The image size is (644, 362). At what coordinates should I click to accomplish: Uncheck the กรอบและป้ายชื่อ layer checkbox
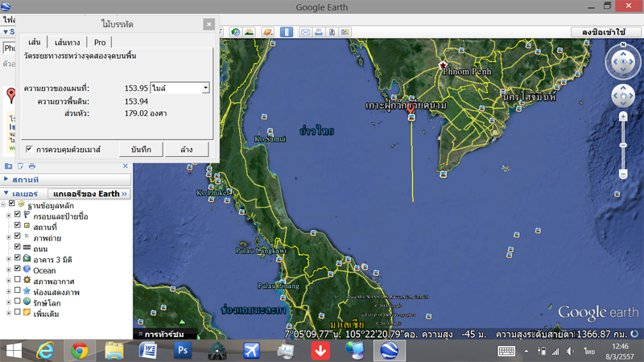(x=17, y=214)
